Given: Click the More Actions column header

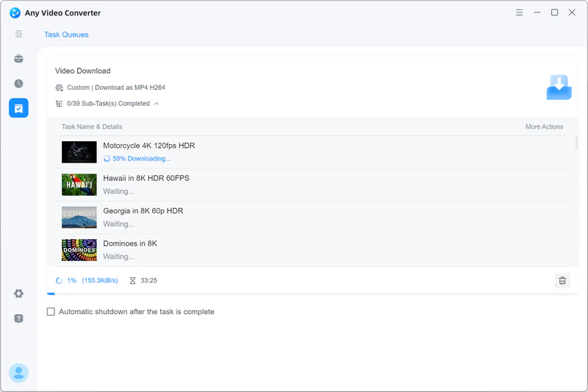Looking at the screenshot, I should click(x=544, y=126).
